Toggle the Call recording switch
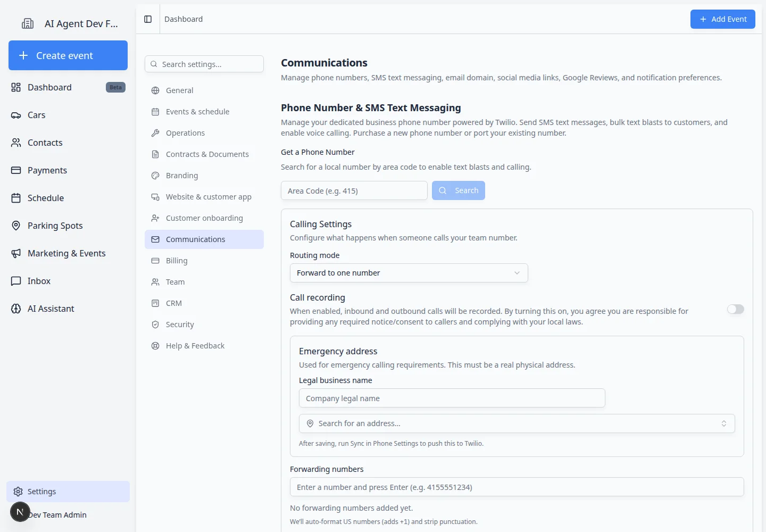This screenshot has width=766, height=532. (736, 309)
